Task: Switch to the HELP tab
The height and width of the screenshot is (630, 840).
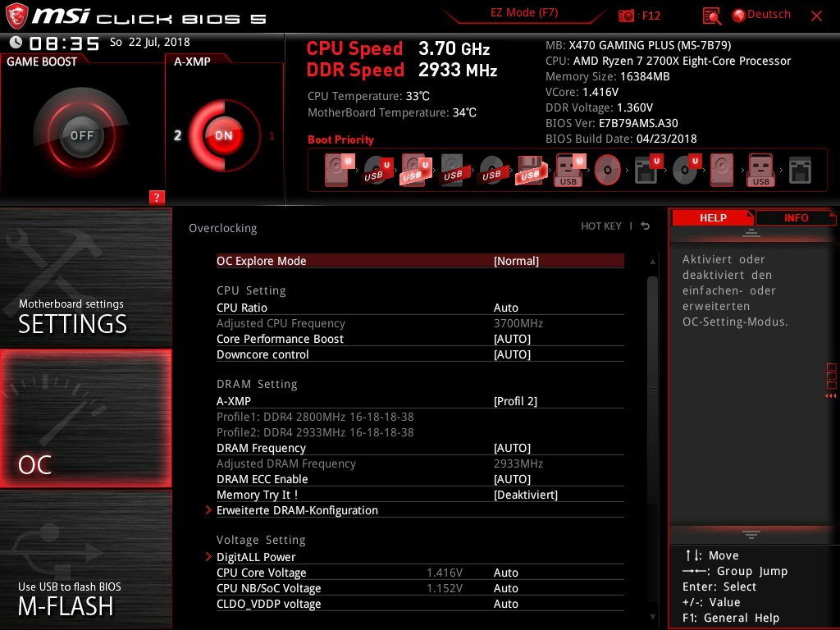Action: tap(713, 217)
